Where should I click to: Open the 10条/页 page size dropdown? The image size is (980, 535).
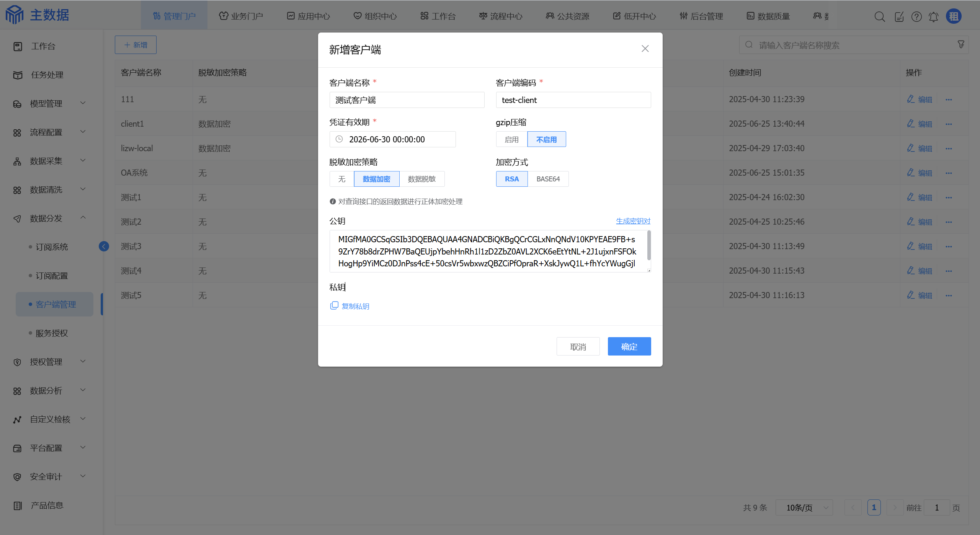click(804, 507)
